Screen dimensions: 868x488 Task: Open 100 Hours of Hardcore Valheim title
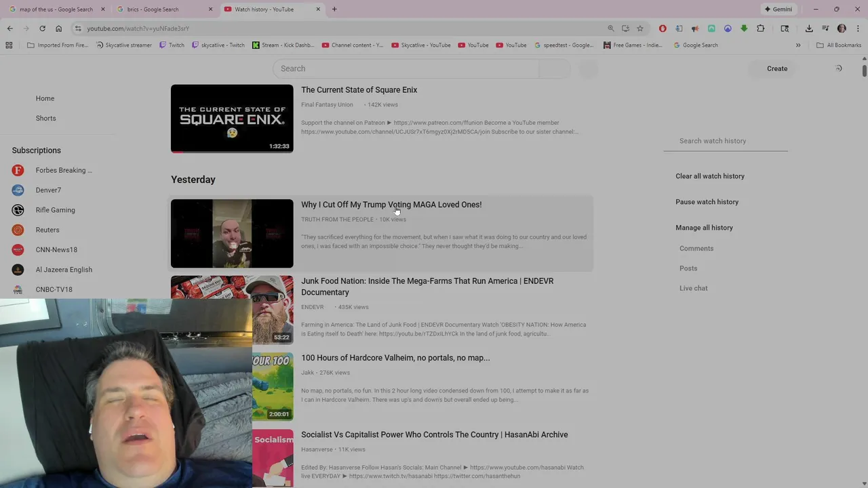point(395,358)
